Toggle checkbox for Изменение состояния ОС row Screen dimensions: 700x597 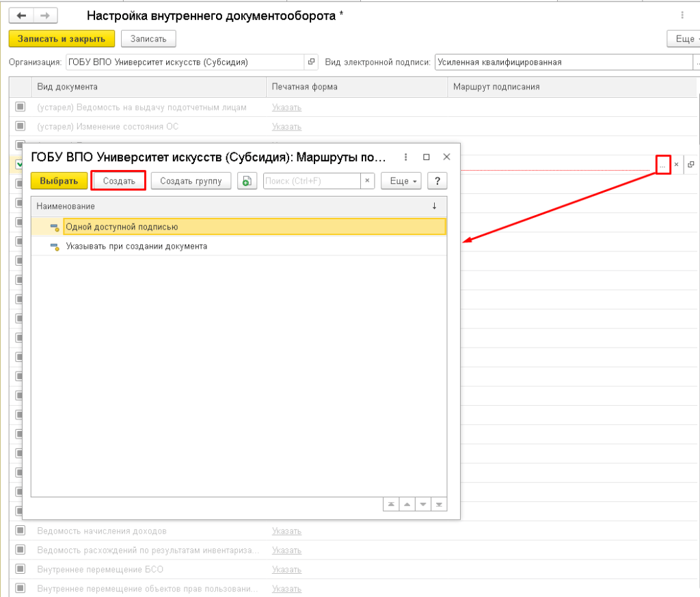click(x=20, y=126)
